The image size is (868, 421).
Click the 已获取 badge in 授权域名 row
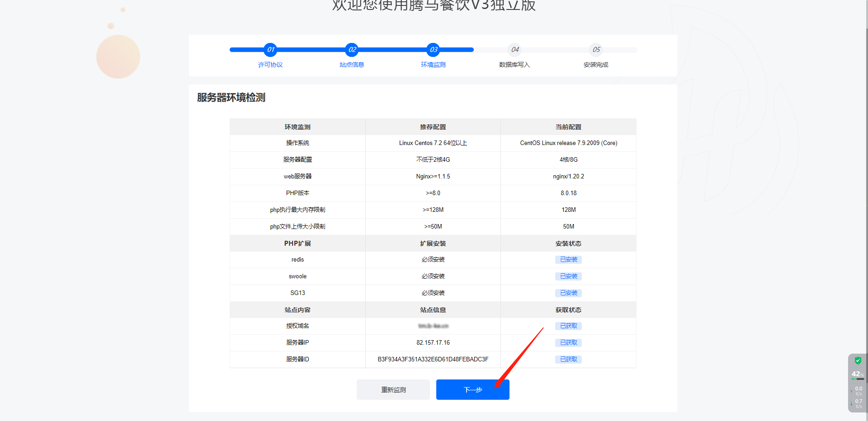point(568,326)
